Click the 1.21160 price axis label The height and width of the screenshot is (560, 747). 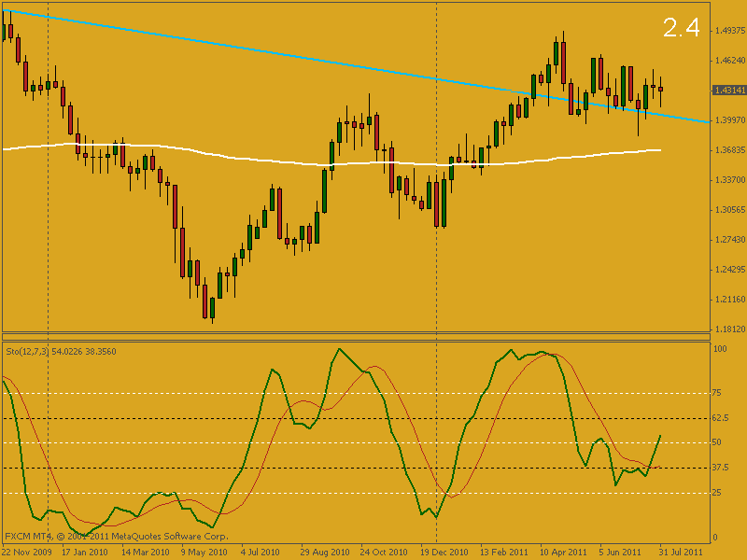(727, 300)
